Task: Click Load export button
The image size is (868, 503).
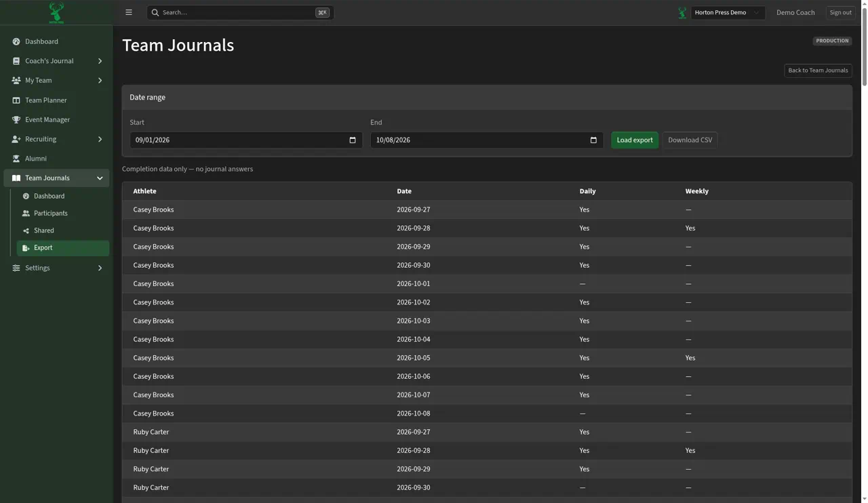Action: [x=635, y=140]
